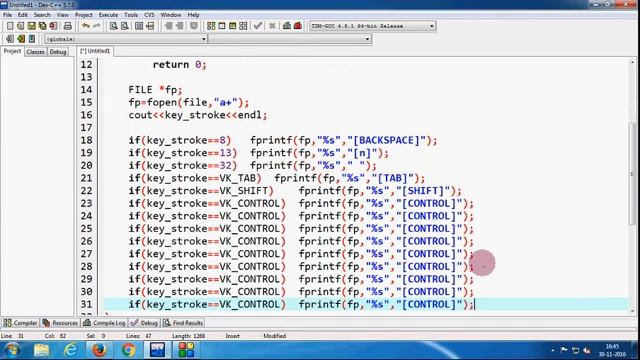Click the Unindent toolbar icon

pyautogui.click(x=180, y=26)
